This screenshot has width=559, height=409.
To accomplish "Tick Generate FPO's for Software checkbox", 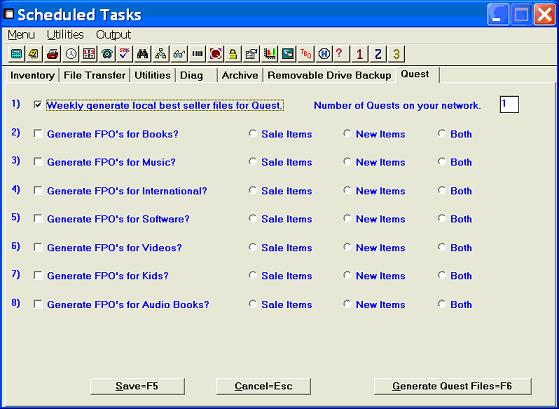I will 38,219.
